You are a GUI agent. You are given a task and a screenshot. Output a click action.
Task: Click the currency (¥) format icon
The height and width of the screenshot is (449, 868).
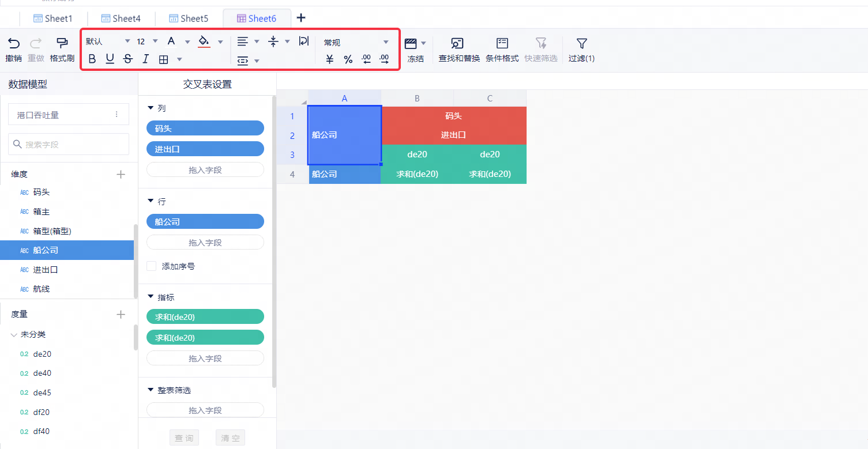click(330, 59)
